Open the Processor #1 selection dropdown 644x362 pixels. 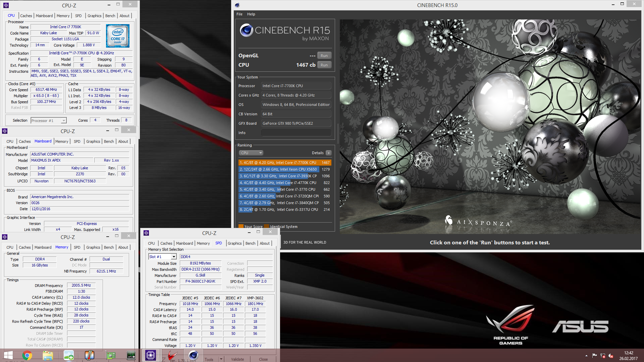point(49,121)
